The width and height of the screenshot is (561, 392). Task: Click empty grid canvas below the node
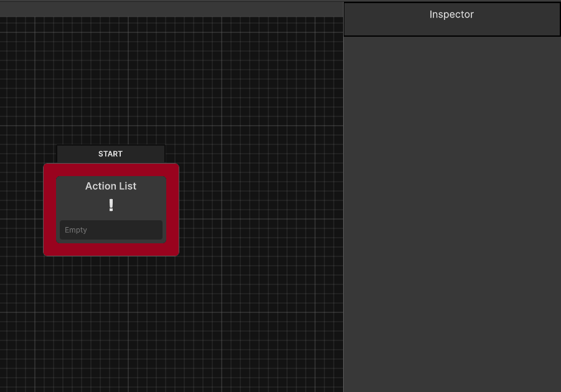click(x=111, y=317)
